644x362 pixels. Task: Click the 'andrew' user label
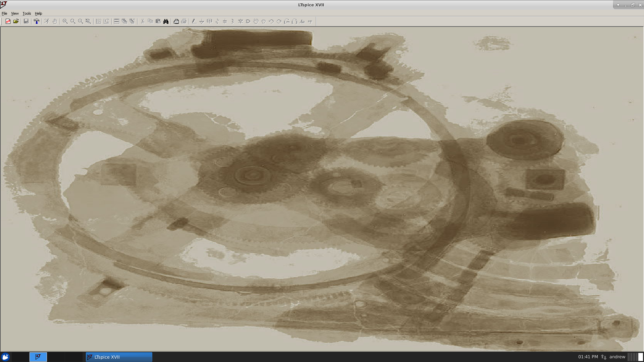coord(617,357)
